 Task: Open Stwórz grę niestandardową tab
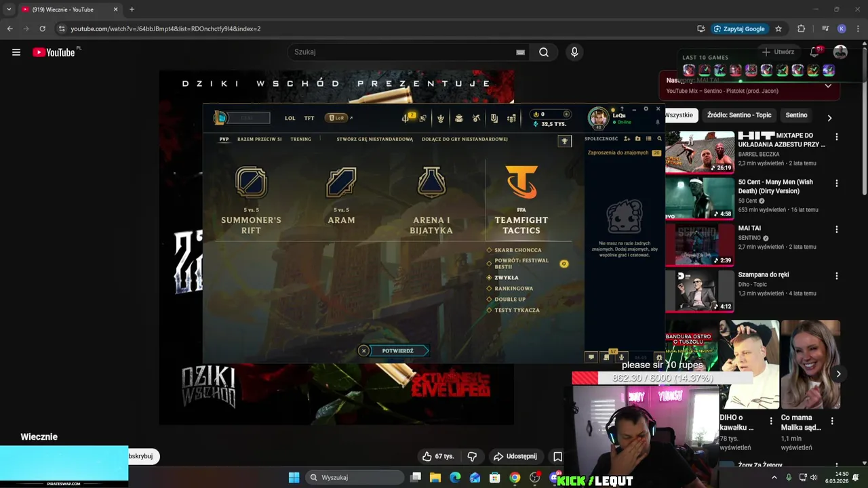(374, 139)
